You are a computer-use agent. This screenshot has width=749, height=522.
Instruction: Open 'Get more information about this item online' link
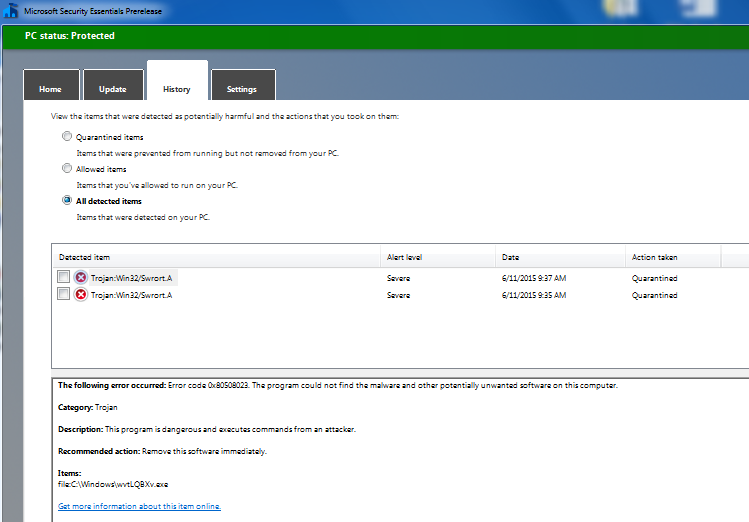[x=139, y=506]
